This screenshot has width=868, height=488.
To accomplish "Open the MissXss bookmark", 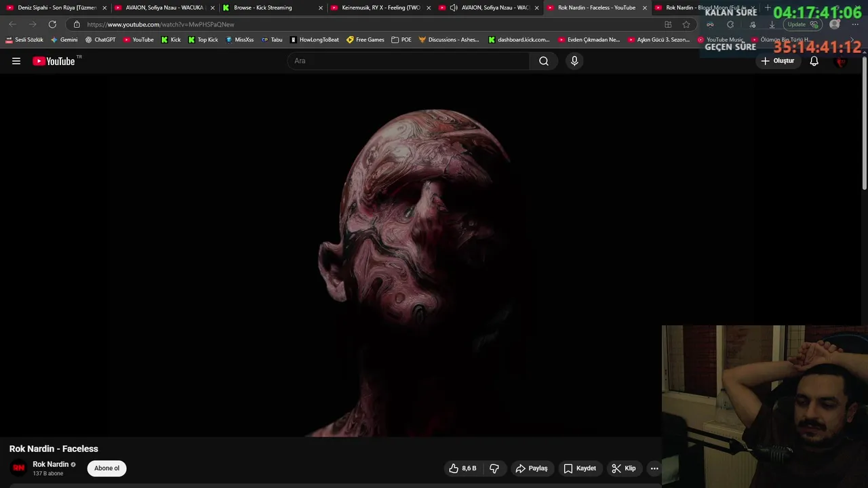I will [239, 40].
